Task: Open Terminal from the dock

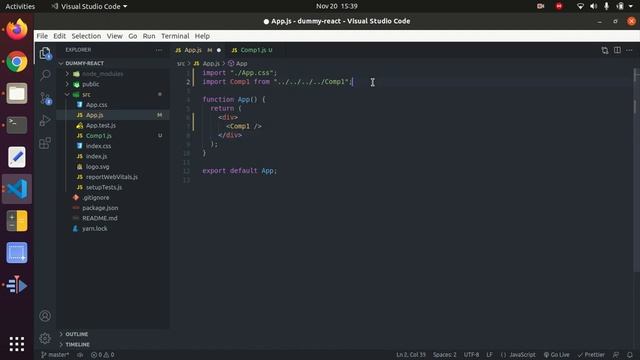Action: pyautogui.click(x=17, y=125)
